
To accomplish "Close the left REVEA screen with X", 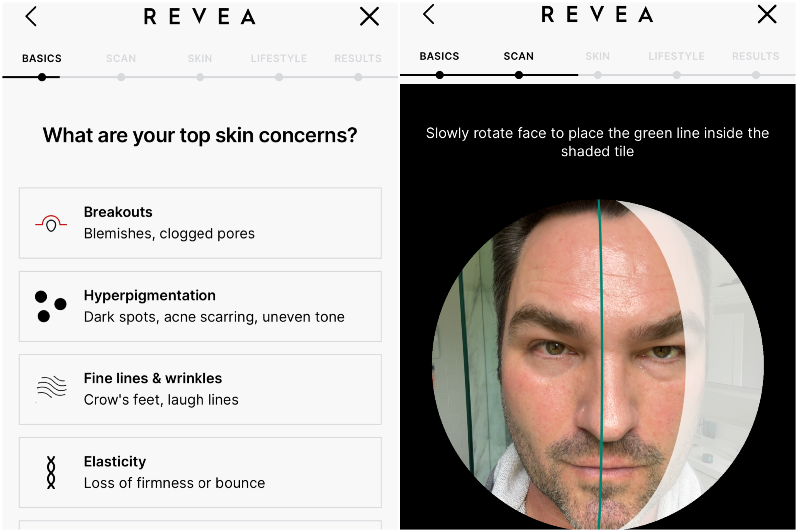I will coord(369,17).
